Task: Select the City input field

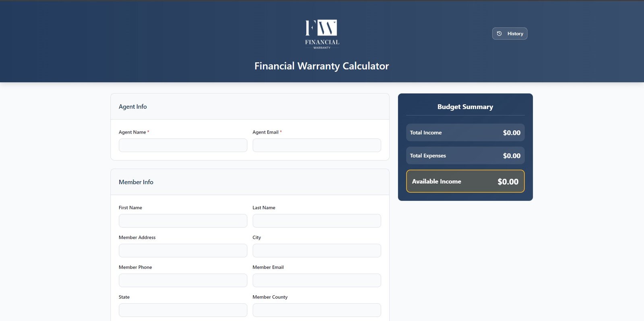Action: pyautogui.click(x=317, y=251)
